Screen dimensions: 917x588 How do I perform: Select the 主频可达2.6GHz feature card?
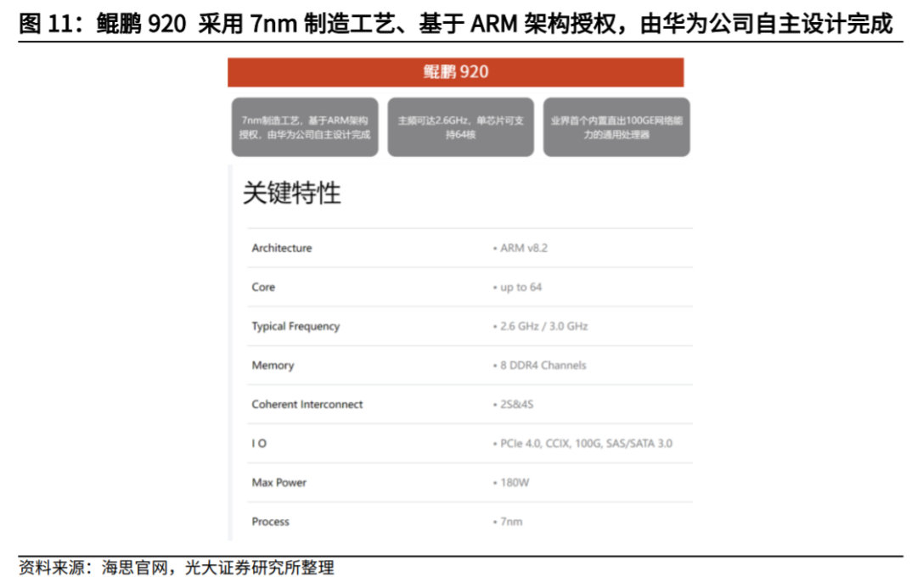(461, 126)
